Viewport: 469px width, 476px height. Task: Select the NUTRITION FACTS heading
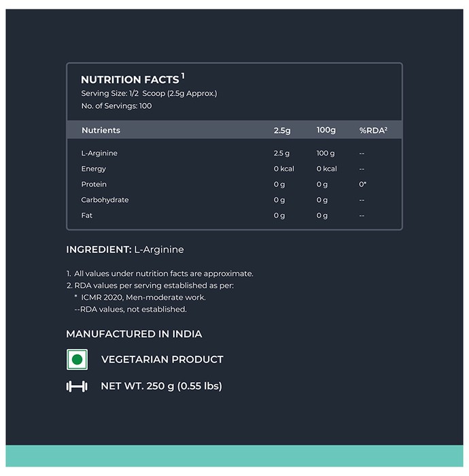point(133,79)
